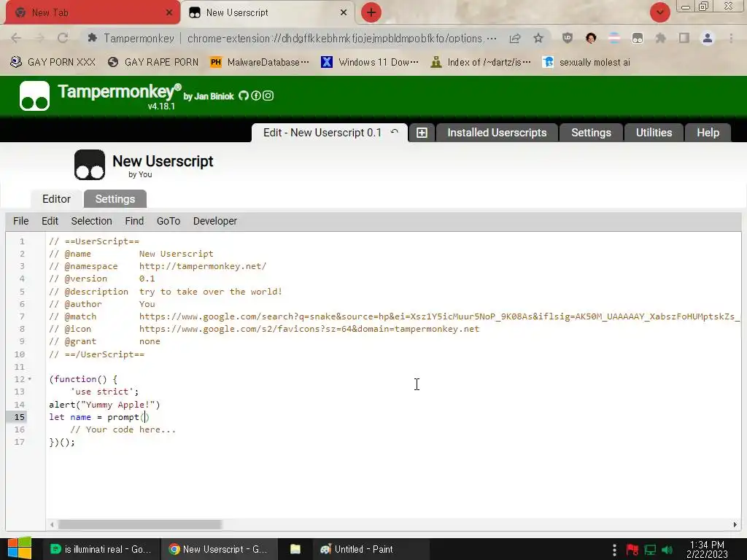Click the browser forward arrow
Screen dimensions: 747x560
pyautogui.click(x=40, y=38)
